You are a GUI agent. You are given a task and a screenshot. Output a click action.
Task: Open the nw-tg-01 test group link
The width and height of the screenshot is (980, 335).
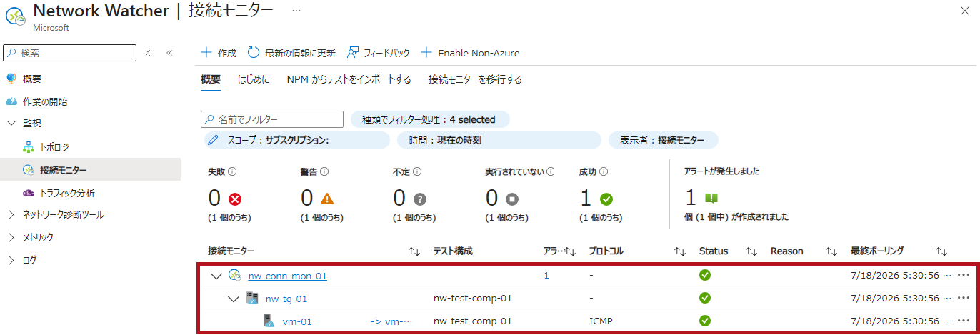pos(286,299)
